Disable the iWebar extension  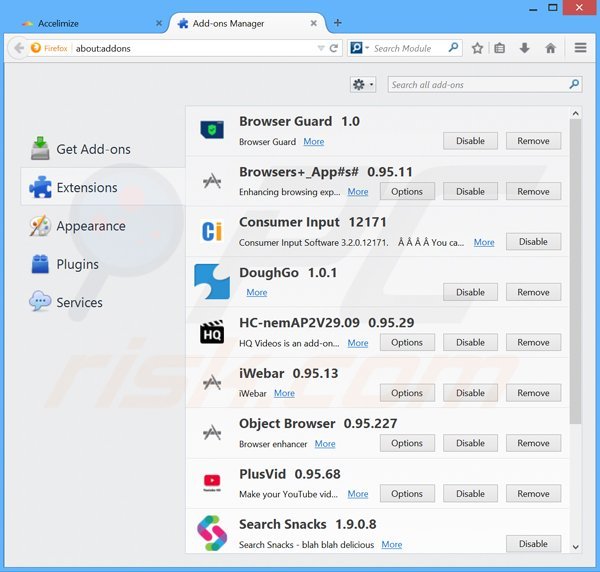pos(470,393)
